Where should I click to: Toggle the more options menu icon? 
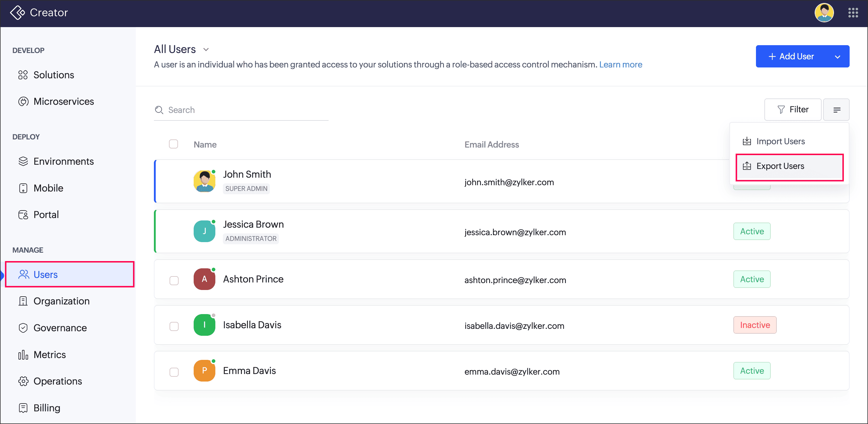click(836, 109)
